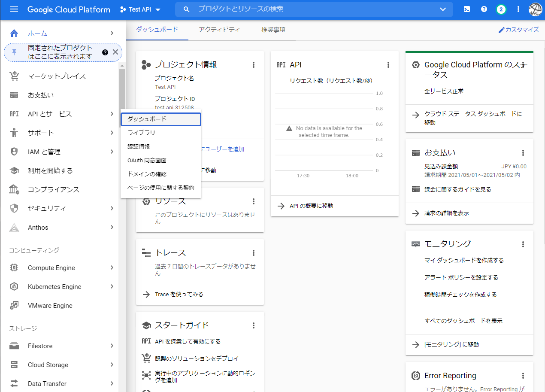Screen dimensions: 545x392
Task: Expand the Compute Engine submenu chevron
Action: pos(112,268)
